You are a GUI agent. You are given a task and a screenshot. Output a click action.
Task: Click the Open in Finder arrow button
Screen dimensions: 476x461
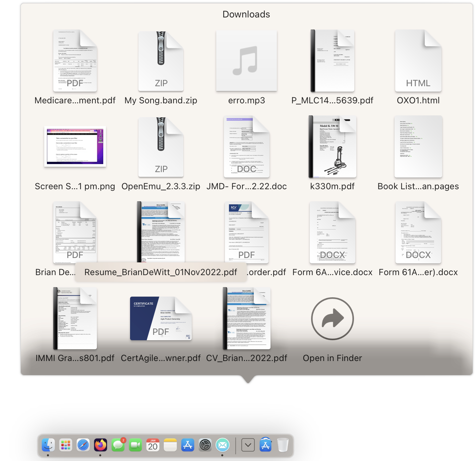pos(332,319)
